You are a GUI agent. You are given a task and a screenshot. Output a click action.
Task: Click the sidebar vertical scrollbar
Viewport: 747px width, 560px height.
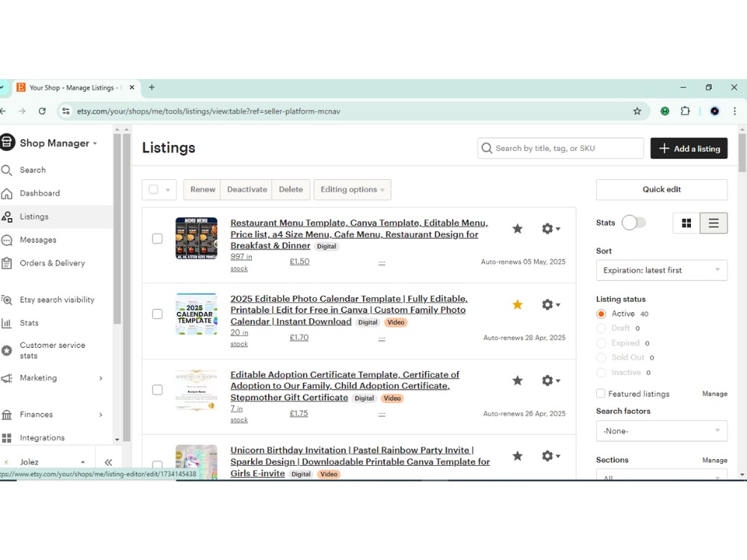point(117,228)
